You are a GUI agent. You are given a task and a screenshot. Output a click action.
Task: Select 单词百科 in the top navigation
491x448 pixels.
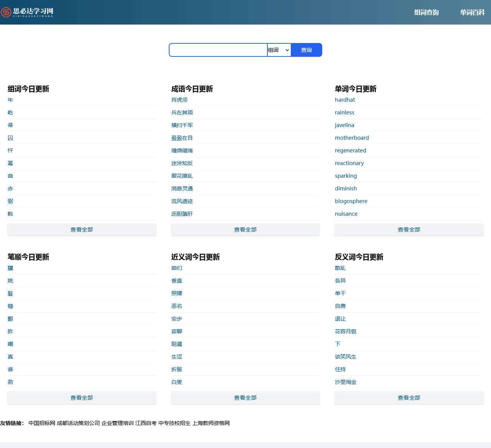(x=472, y=12)
